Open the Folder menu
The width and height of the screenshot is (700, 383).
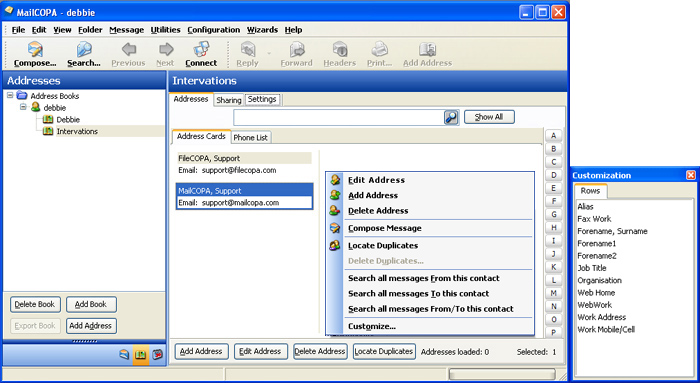click(90, 30)
